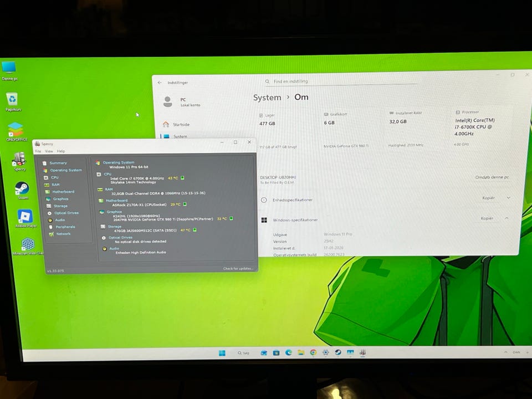532x399 pixels.
Task: Open Windows Start menu
Action: click(x=222, y=353)
